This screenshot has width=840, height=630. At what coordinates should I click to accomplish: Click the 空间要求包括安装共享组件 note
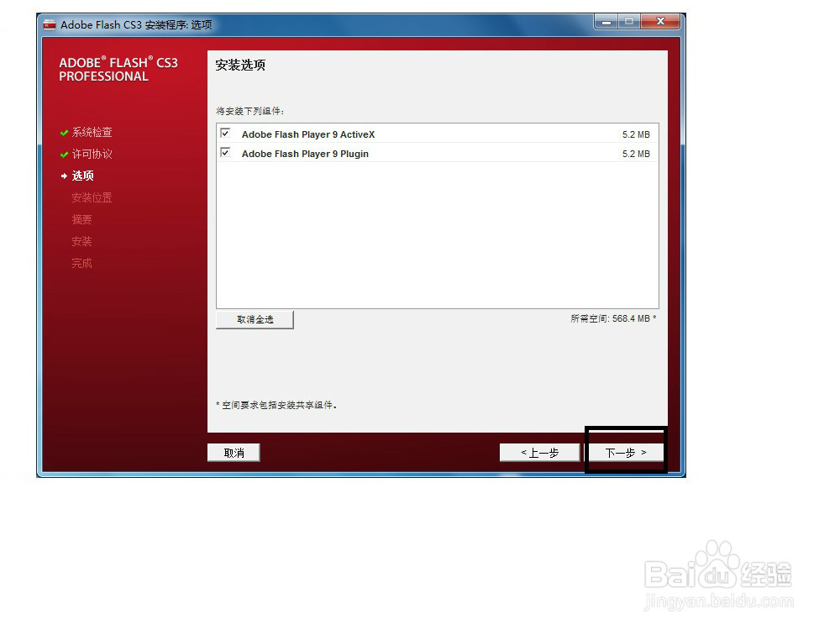[x=276, y=405]
